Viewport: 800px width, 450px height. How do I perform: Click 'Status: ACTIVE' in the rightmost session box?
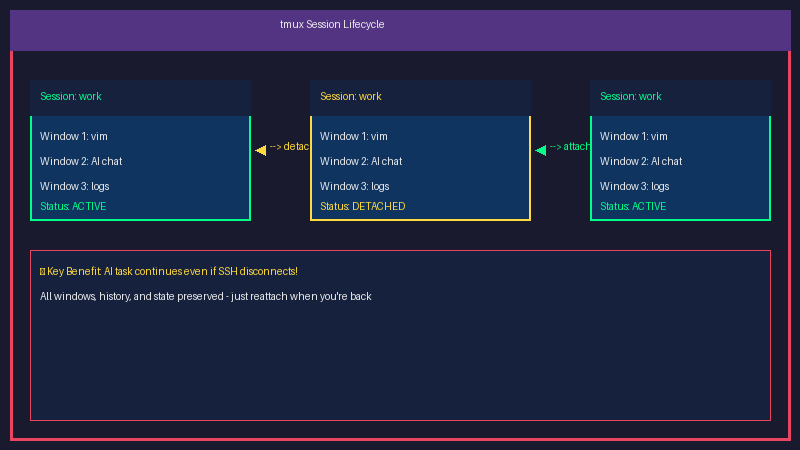[x=633, y=206]
